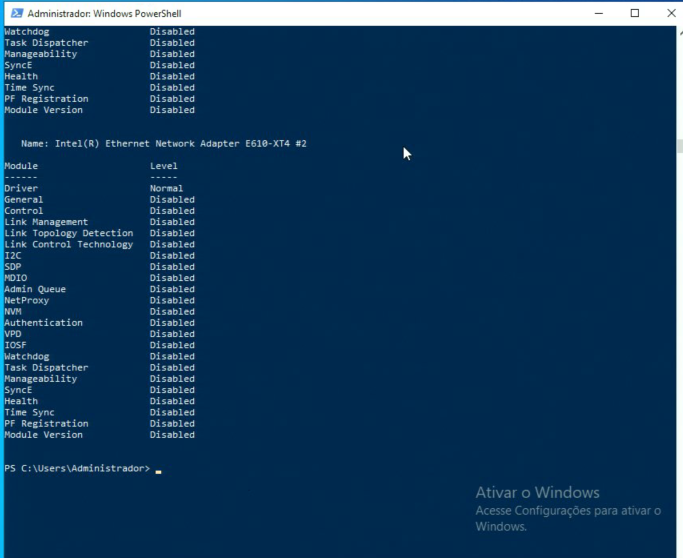Screen dimensions: 683x558
Task: Click the 'Level' column header text
Action: click(x=163, y=166)
